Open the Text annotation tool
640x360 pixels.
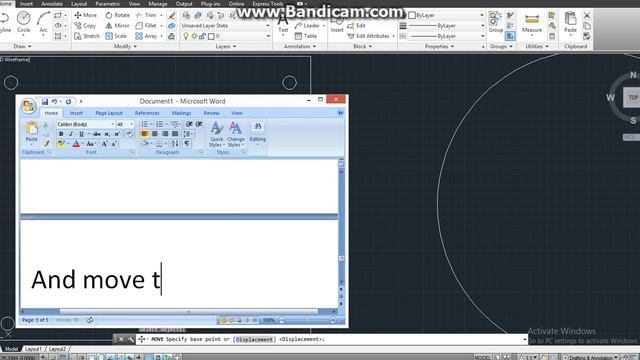[283, 23]
